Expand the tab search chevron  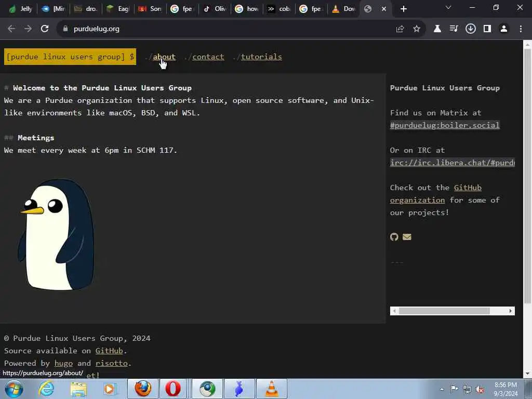click(x=448, y=7)
